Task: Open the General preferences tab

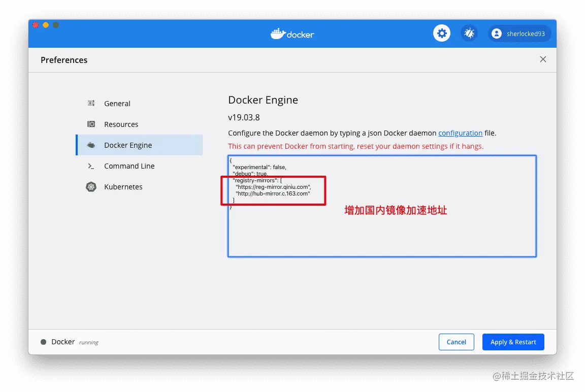Action: click(x=139, y=103)
